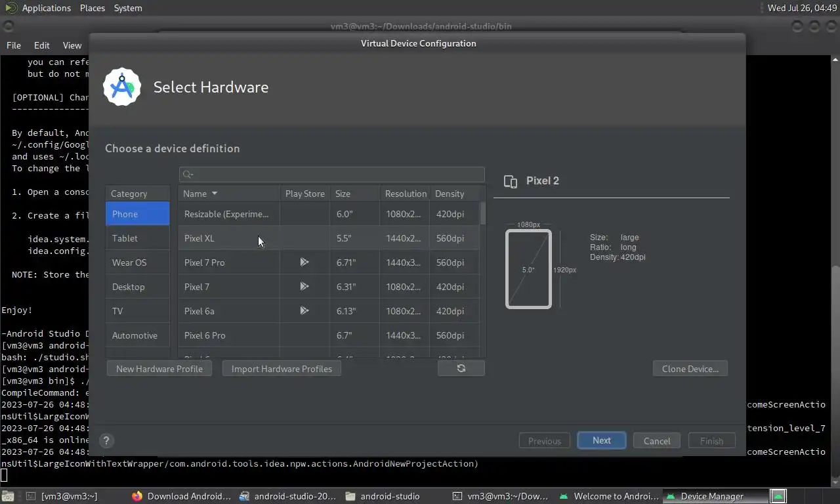Click the 560dpi density cell for Pixel XL
The height and width of the screenshot is (504, 840).
pos(454,238)
